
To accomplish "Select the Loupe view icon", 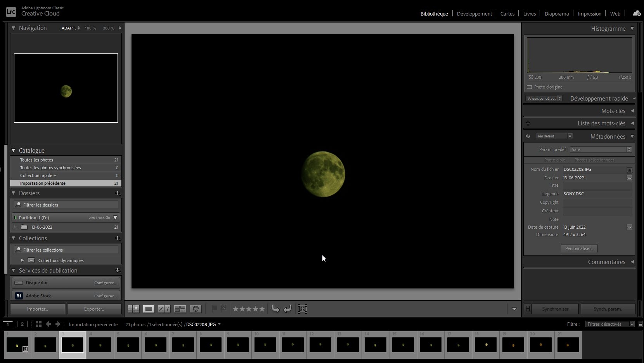I will [x=149, y=309].
